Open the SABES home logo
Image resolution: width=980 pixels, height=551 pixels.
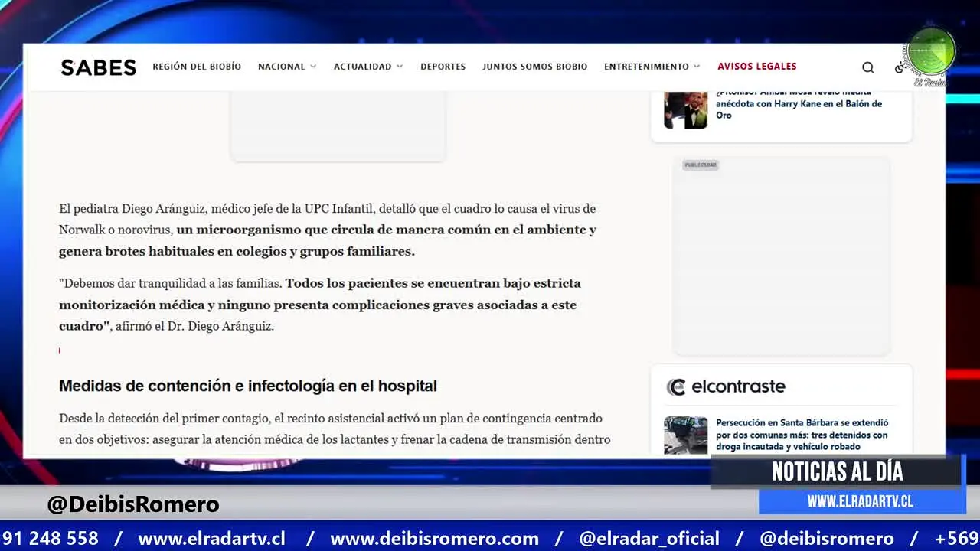click(x=98, y=67)
